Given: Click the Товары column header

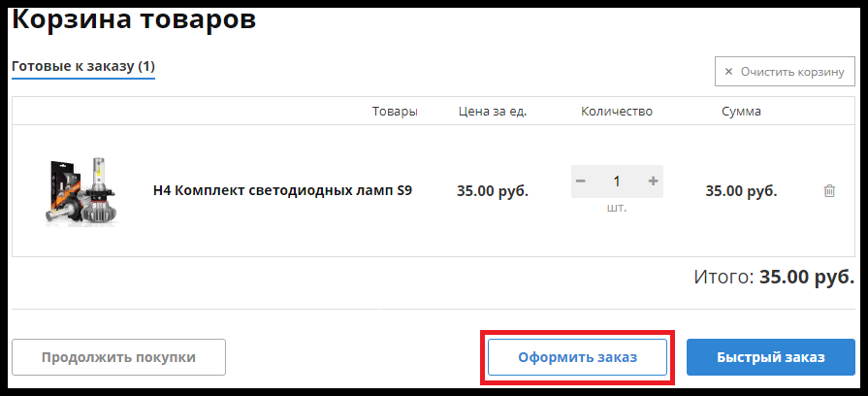Looking at the screenshot, I should click(x=395, y=112).
